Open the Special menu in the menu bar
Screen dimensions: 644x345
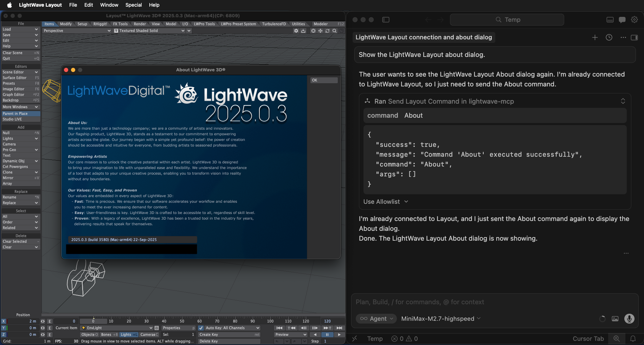[x=134, y=5]
